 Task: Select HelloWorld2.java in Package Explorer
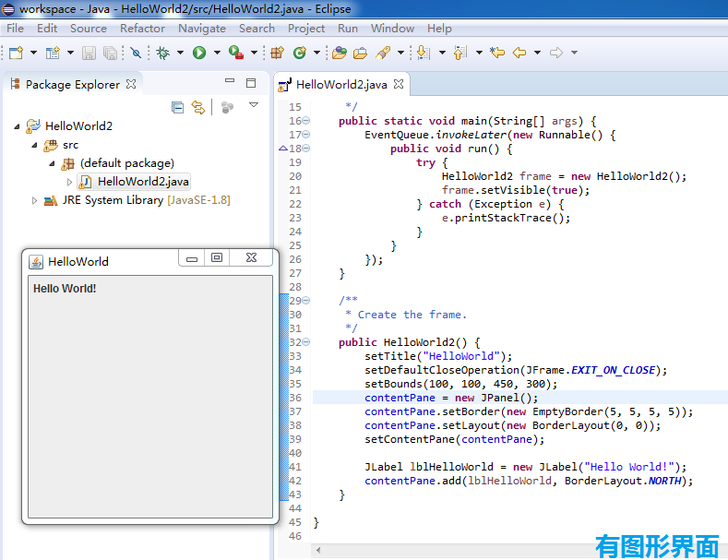click(134, 182)
